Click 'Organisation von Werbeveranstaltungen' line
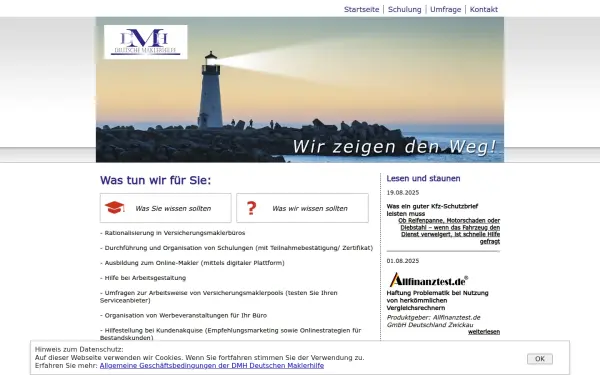 184,315
